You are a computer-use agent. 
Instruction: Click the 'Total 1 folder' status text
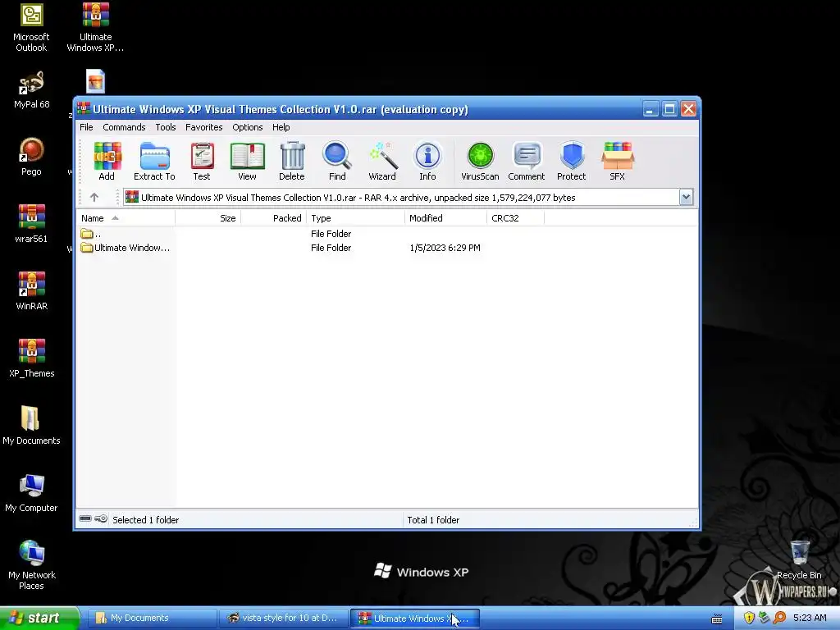433,519
